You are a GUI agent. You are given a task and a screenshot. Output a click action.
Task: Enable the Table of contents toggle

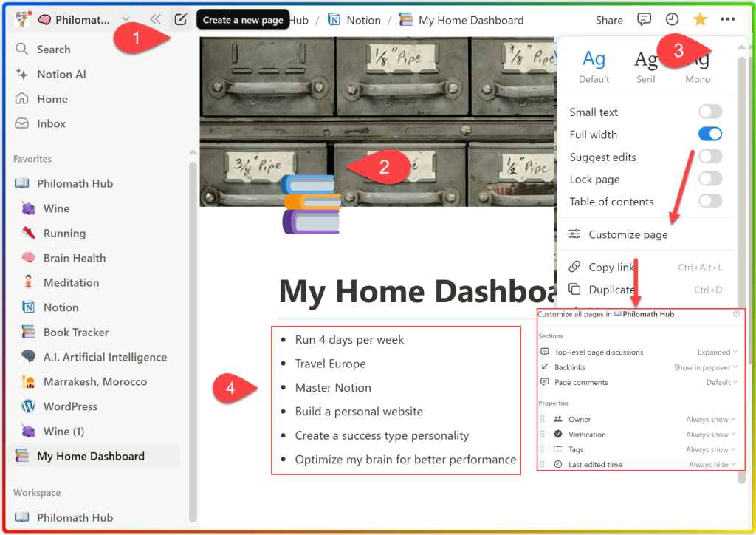click(710, 201)
